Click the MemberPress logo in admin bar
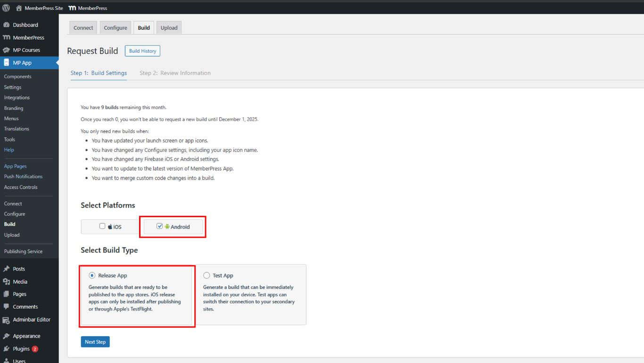The height and width of the screenshot is (363, 644). pyautogui.click(x=72, y=8)
